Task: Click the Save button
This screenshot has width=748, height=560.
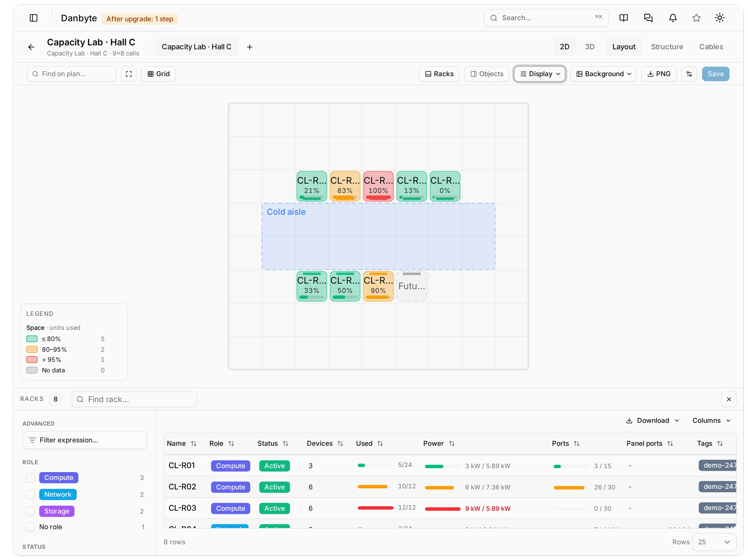Action: tap(715, 74)
